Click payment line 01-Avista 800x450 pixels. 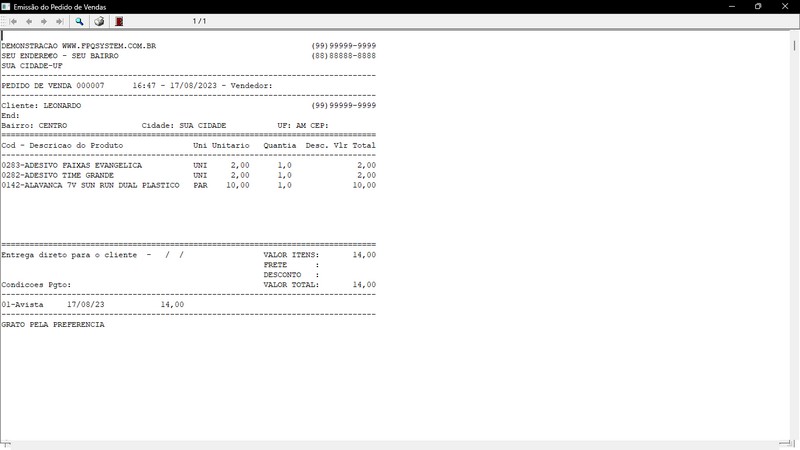click(x=22, y=305)
